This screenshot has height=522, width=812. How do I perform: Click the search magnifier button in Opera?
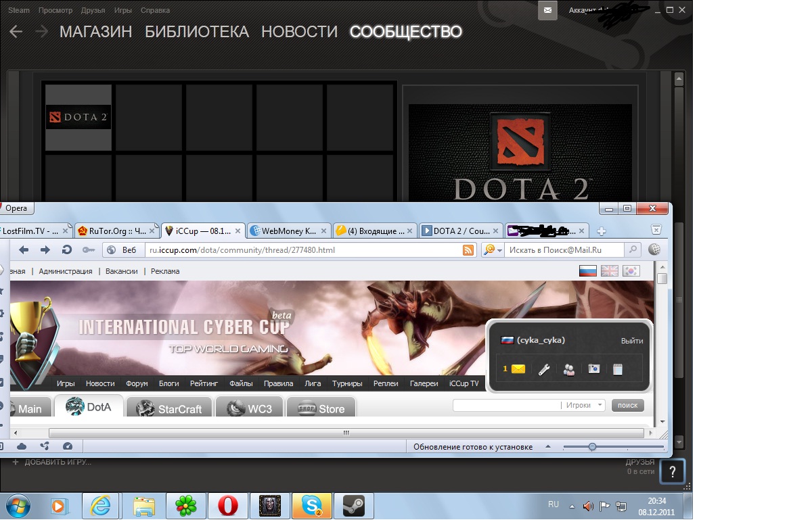pyautogui.click(x=632, y=250)
